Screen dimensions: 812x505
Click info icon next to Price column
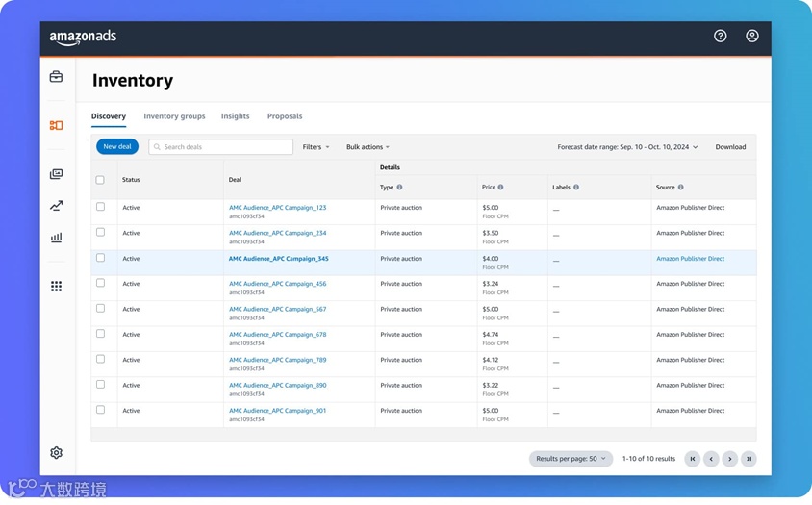click(500, 187)
